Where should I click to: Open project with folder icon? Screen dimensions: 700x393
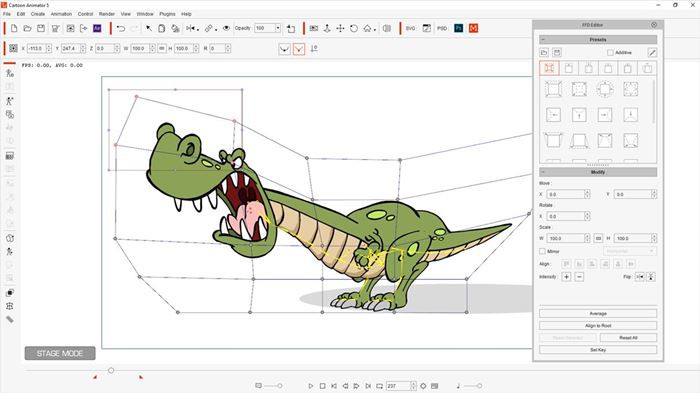pos(27,29)
